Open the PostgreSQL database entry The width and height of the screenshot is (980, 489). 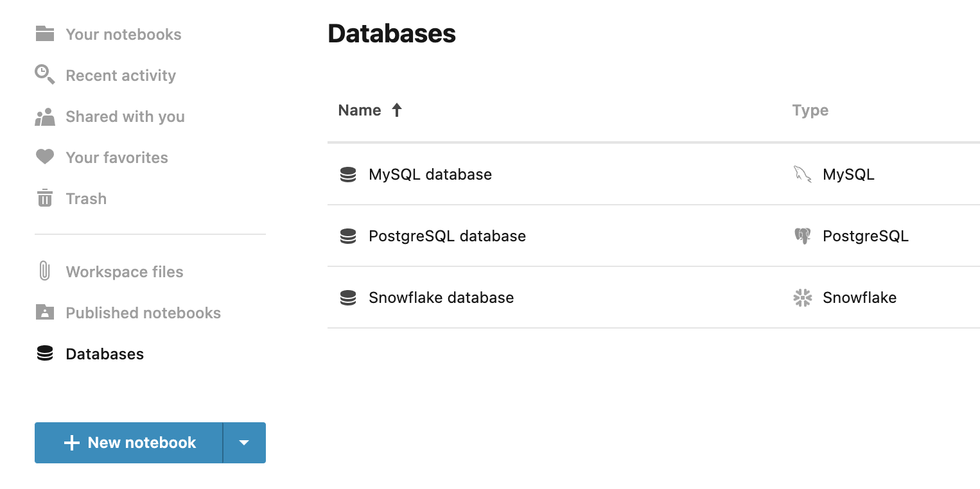pos(447,236)
